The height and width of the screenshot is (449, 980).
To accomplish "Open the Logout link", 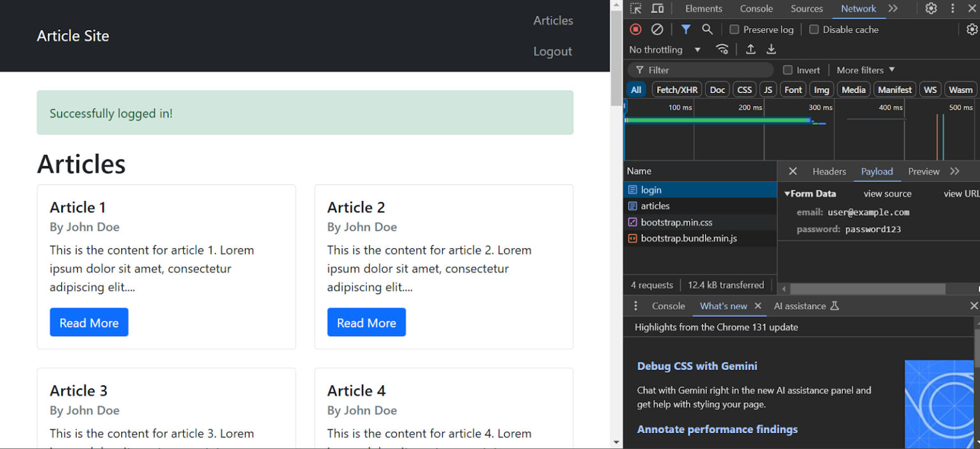I will (x=553, y=51).
